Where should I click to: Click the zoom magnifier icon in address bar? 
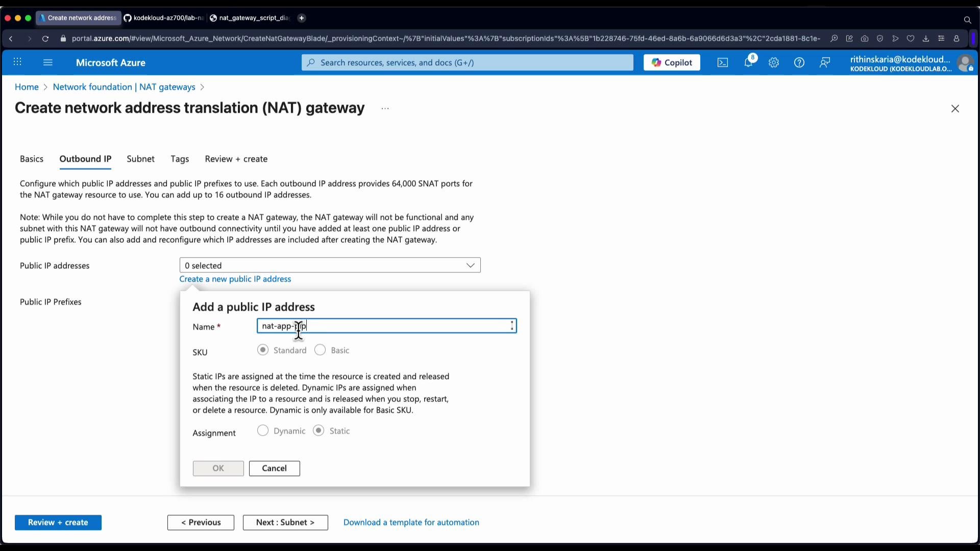(x=834, y=39)
